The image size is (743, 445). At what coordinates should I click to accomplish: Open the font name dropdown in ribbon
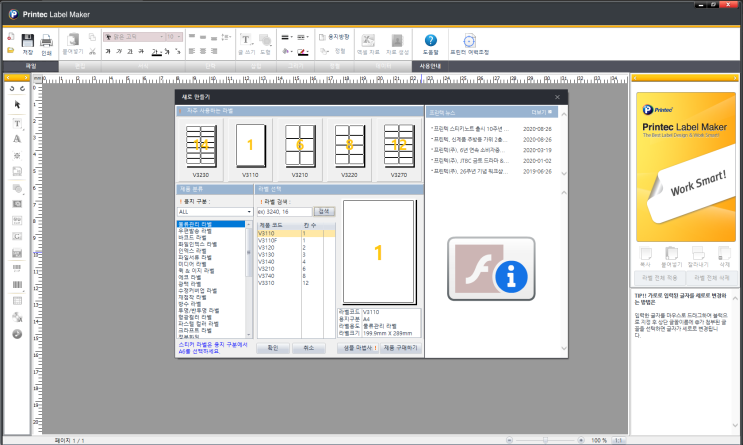[x=162, y=36]
